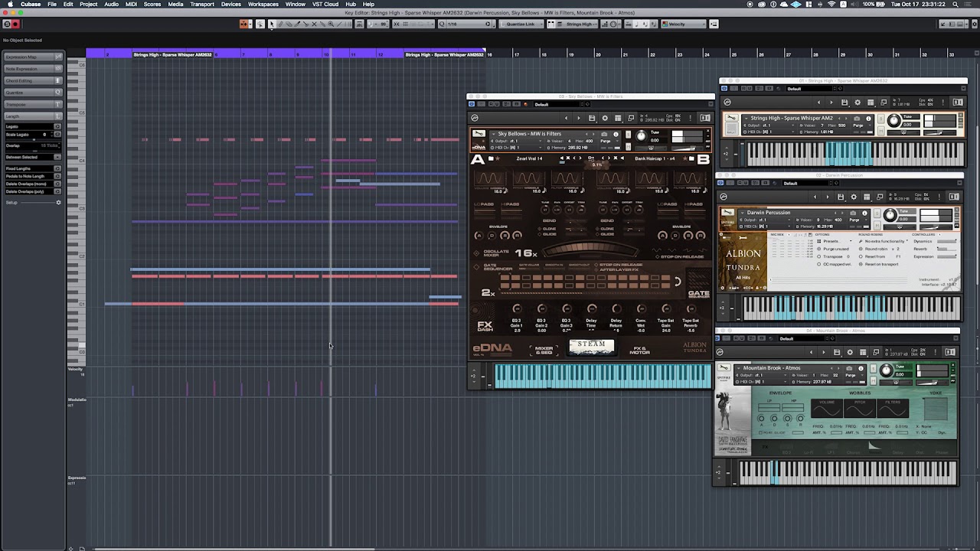Click Kontakt gear options in Sky Bellows window
This screenshot has height=551, width=980.
(x=605, y=118)
